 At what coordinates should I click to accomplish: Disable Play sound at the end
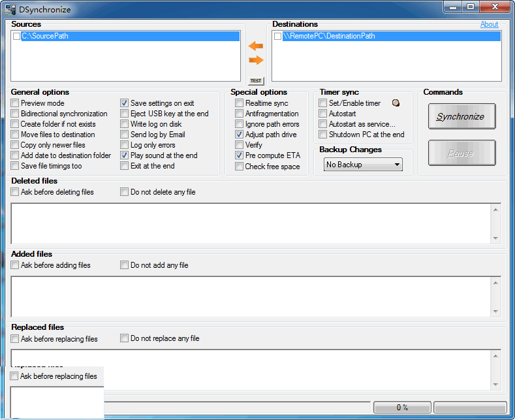click(124, 155)
